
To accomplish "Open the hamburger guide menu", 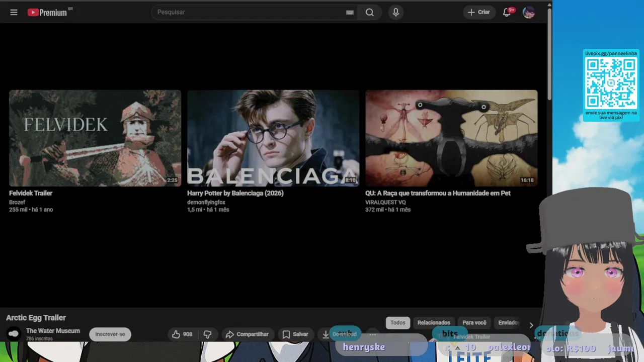I will click(x=14, y=12).
